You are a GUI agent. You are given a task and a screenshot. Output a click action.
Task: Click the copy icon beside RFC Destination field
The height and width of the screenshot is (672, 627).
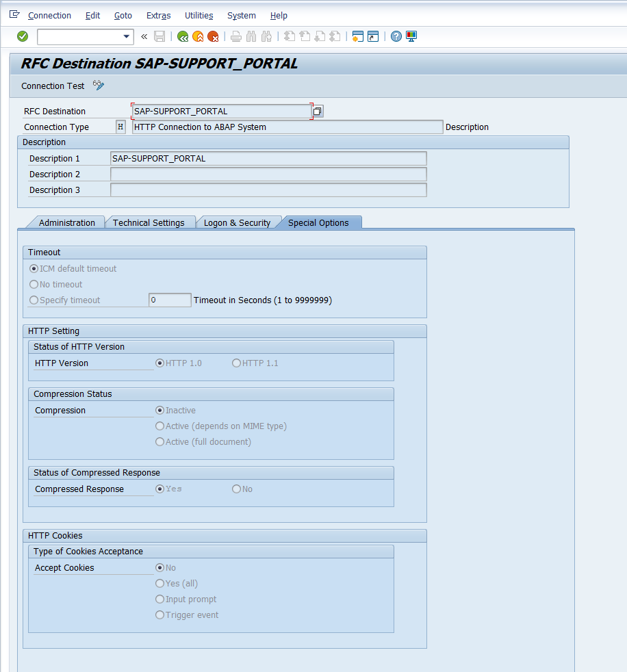(x=318, y=111)
